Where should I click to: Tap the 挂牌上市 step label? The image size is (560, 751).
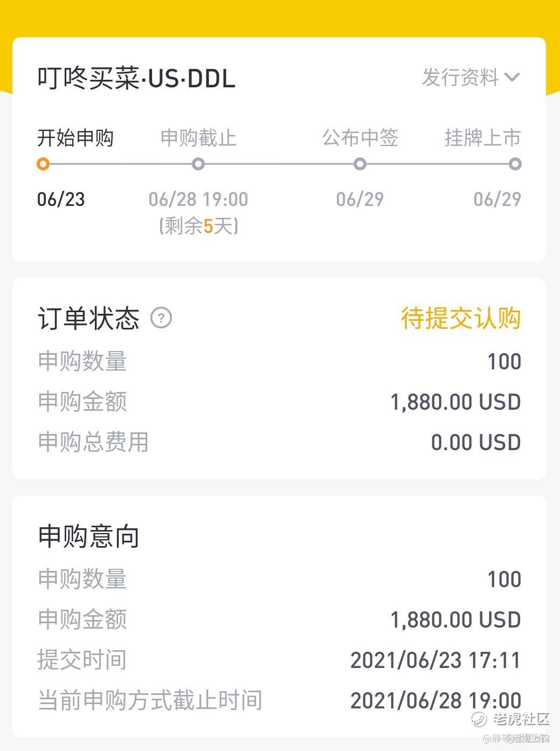coord(483,138)
